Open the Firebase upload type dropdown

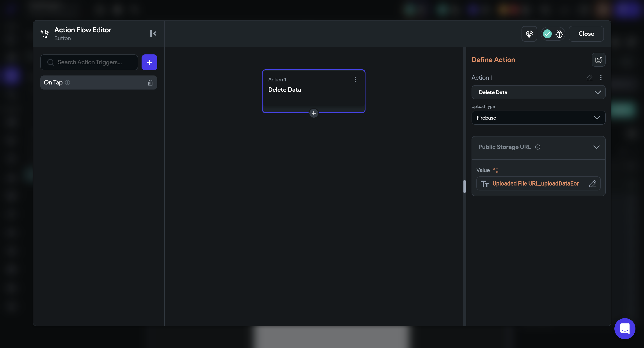538,118
